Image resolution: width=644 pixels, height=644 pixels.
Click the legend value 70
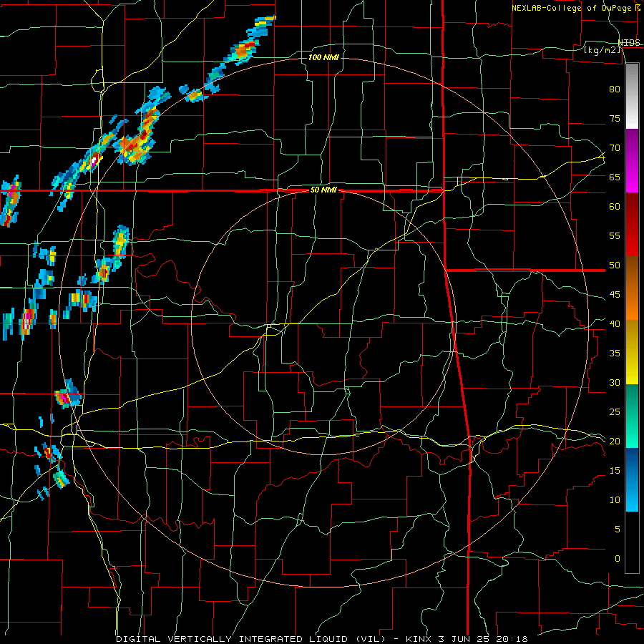point(615,148)
